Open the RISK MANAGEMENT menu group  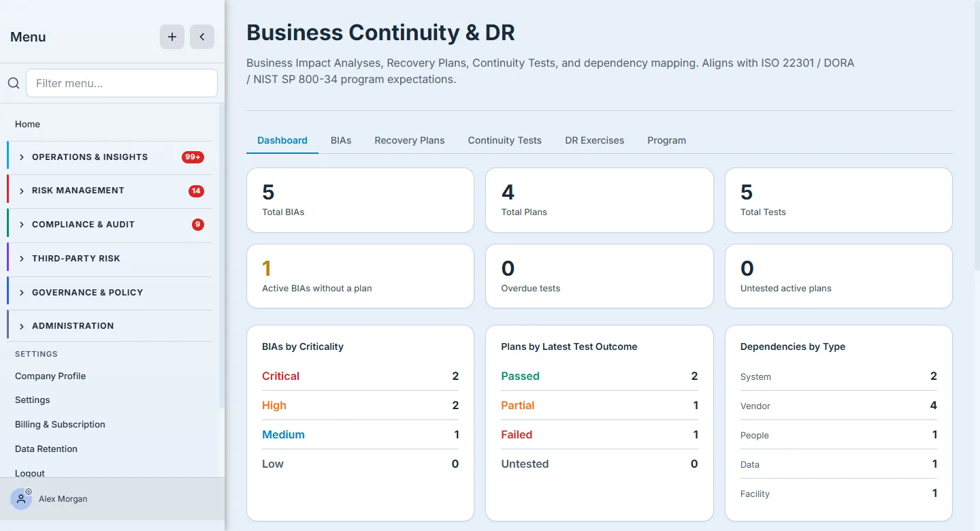point(110,191)
